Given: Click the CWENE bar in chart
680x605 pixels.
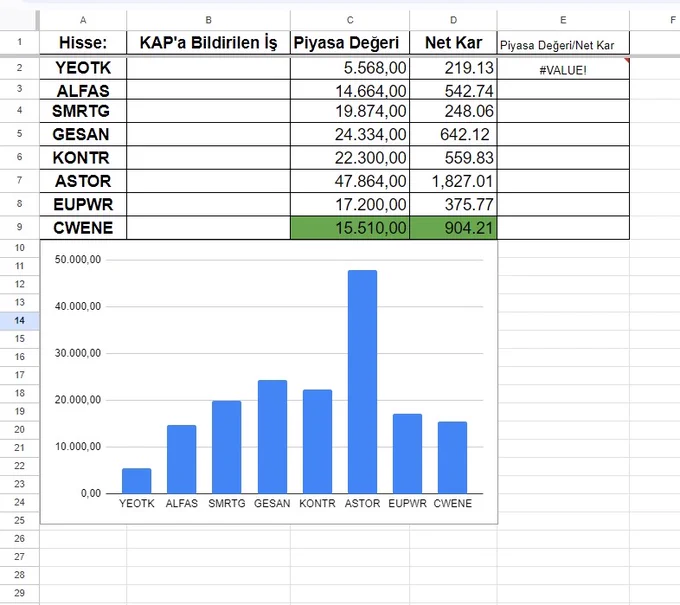Looking at the screenshot, I should [x=452, y=457].
